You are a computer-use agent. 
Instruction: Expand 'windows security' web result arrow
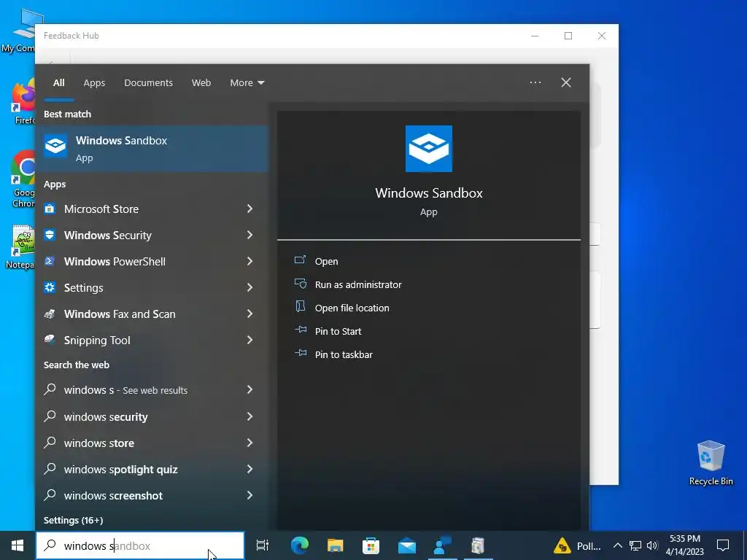click(249, 416)
